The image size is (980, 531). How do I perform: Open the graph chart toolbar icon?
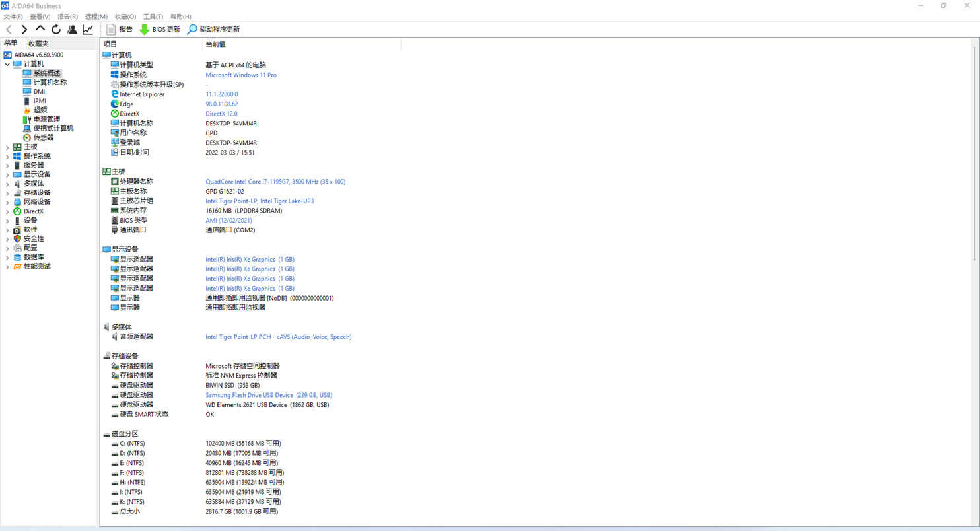(x=88, y=30)
